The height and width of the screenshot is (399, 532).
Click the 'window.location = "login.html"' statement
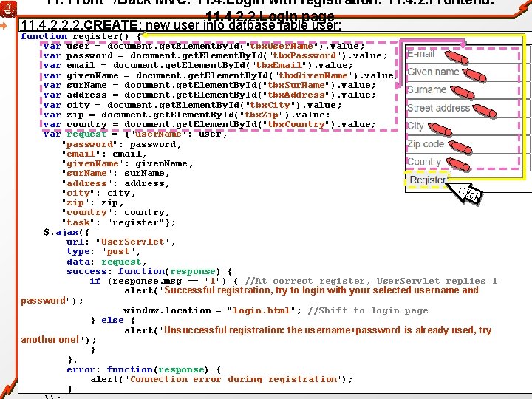click(x=212, y=310)
